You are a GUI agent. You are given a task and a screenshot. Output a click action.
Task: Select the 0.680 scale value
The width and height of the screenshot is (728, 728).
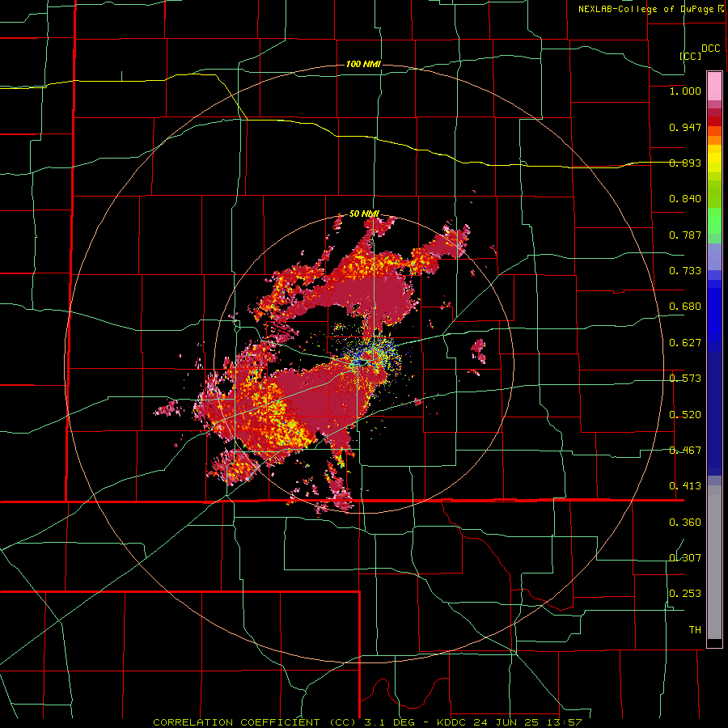(685, 307)
